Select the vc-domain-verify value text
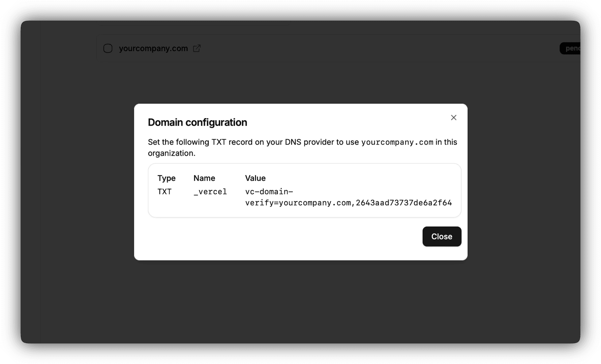The height and width of the screenshot is (364, 601). point(348,197)
